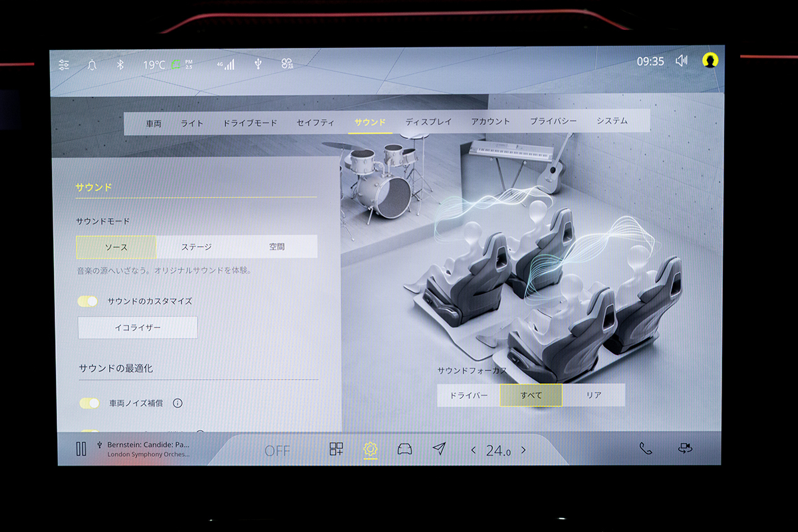Tap the London Symphony Orchestra artist text

point(148,455)
